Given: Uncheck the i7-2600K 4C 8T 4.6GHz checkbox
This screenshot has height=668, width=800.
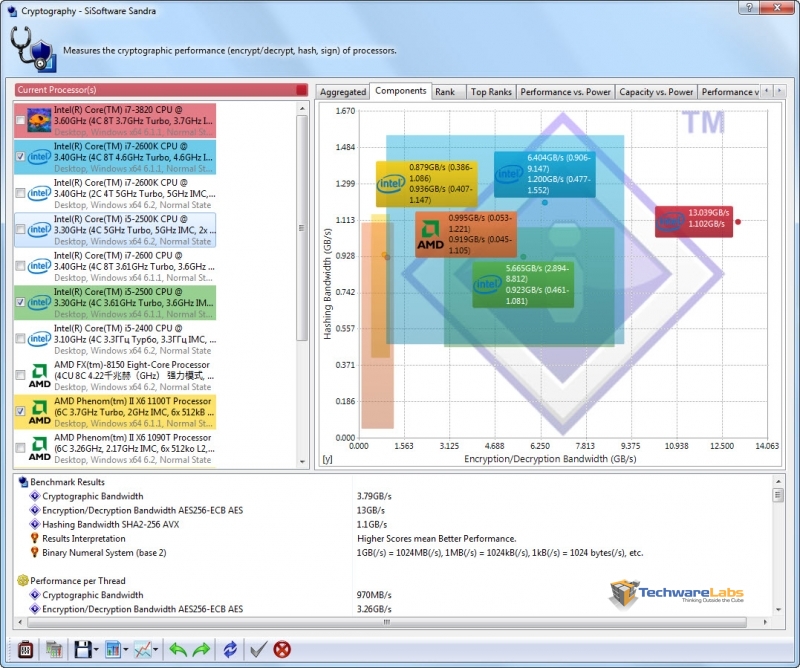Looking at the screenshot, I should click(20, 157).
